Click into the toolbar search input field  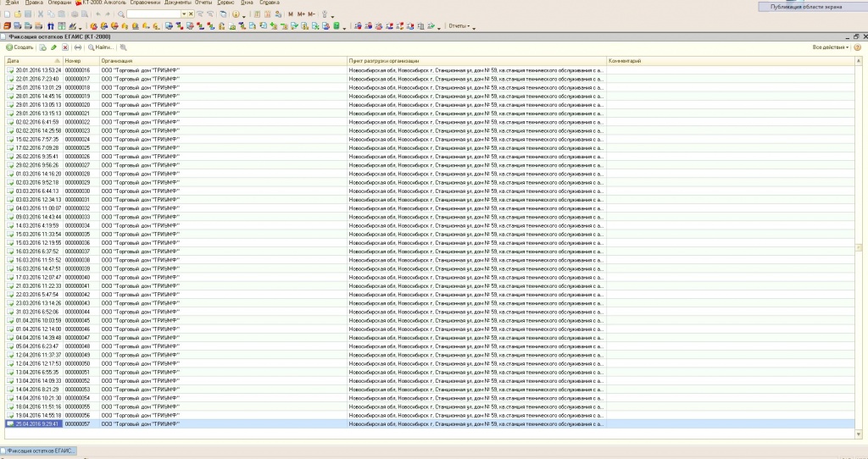(x=154, y=14)
